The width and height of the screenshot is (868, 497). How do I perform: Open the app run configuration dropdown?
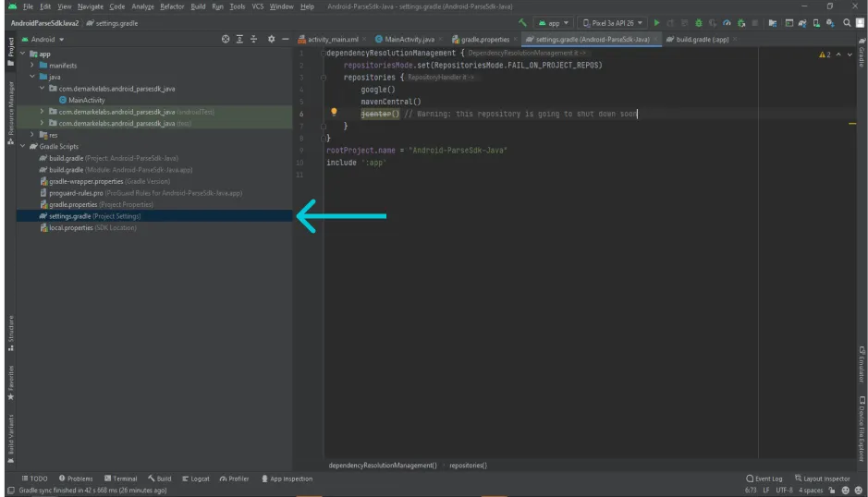pos(554,23)
